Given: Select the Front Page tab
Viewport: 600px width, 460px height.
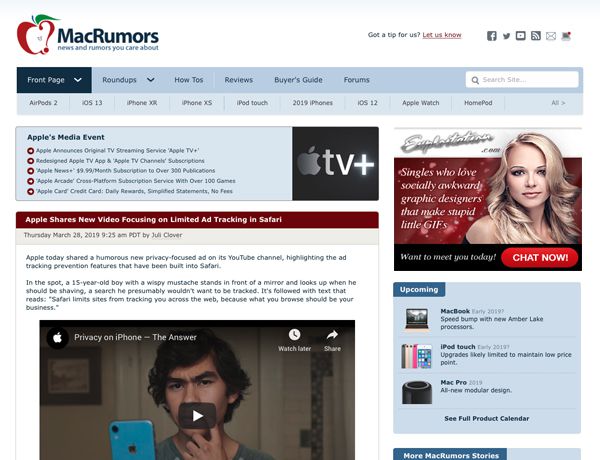Looking at the screenshot, I should [x=54, y=80].
